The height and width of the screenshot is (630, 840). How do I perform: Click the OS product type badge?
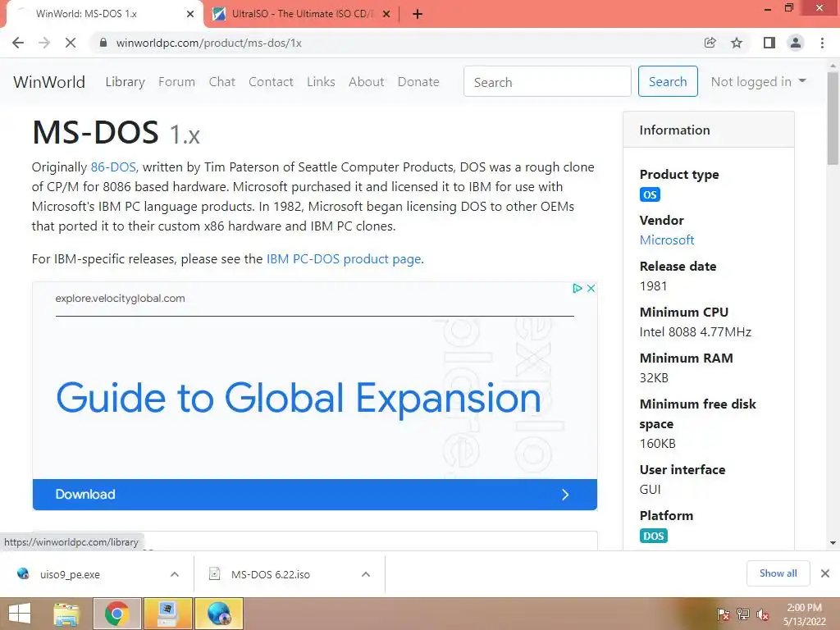650,194
